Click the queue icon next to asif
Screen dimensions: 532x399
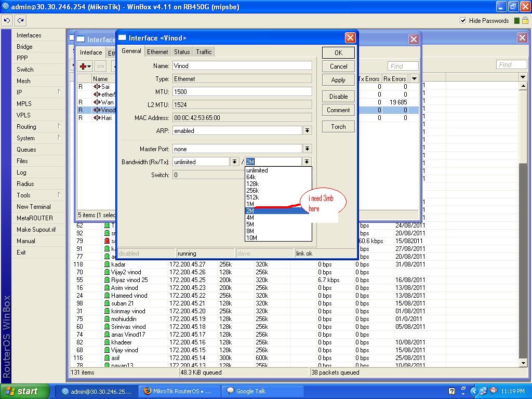107,358
